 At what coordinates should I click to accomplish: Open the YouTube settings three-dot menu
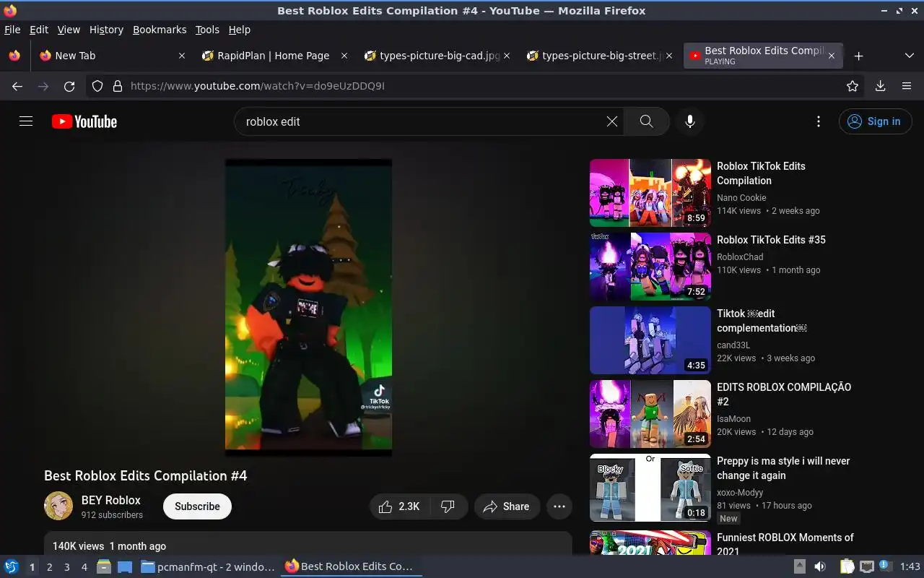click(x=818, y=121)
